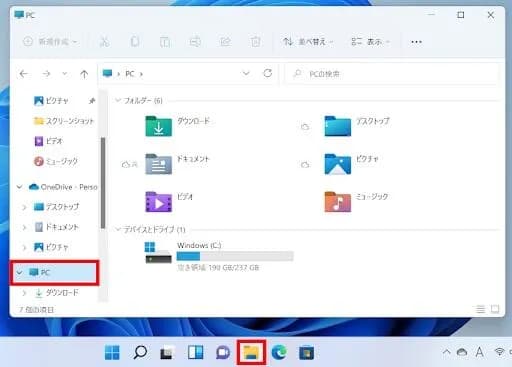
Task: Click the Delete trash icon in toolbar
Action: coord(256,42)
